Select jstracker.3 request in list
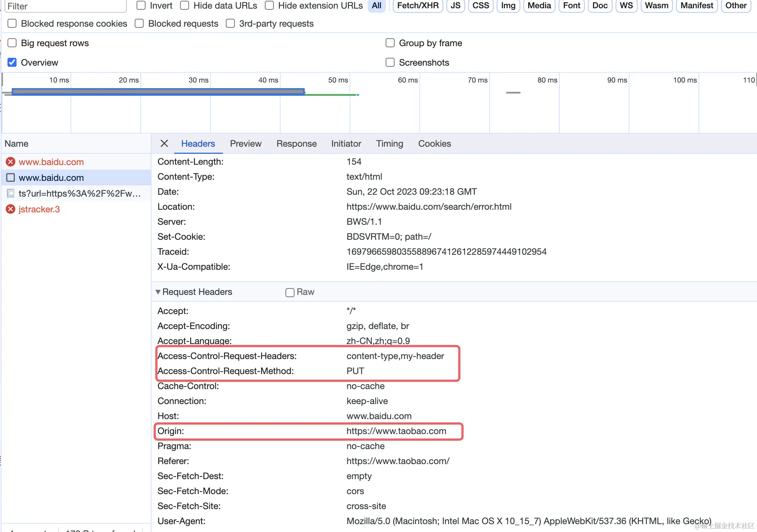 coord(39,209)
